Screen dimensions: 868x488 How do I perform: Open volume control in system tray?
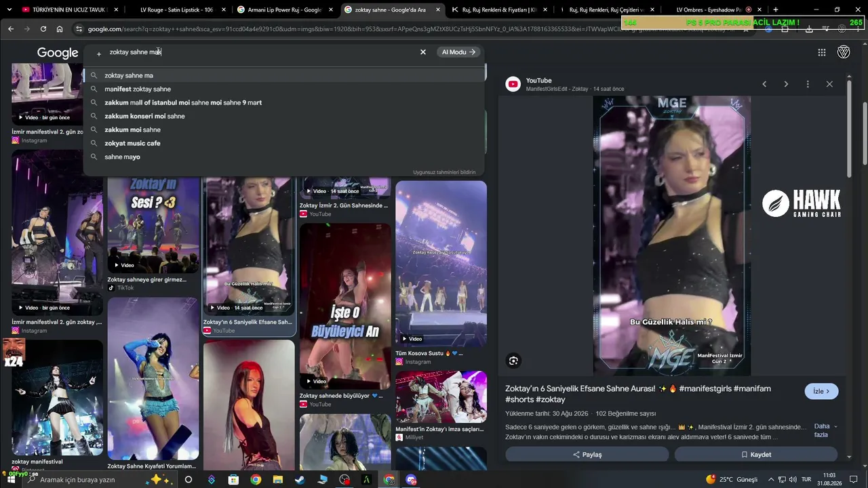(x=793, y=480)
